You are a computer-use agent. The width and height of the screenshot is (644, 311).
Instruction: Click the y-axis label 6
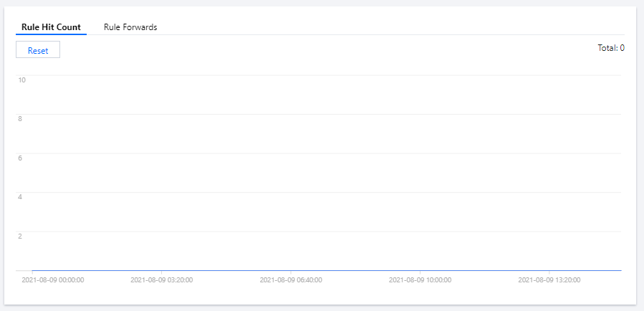[x=20, y=158]
